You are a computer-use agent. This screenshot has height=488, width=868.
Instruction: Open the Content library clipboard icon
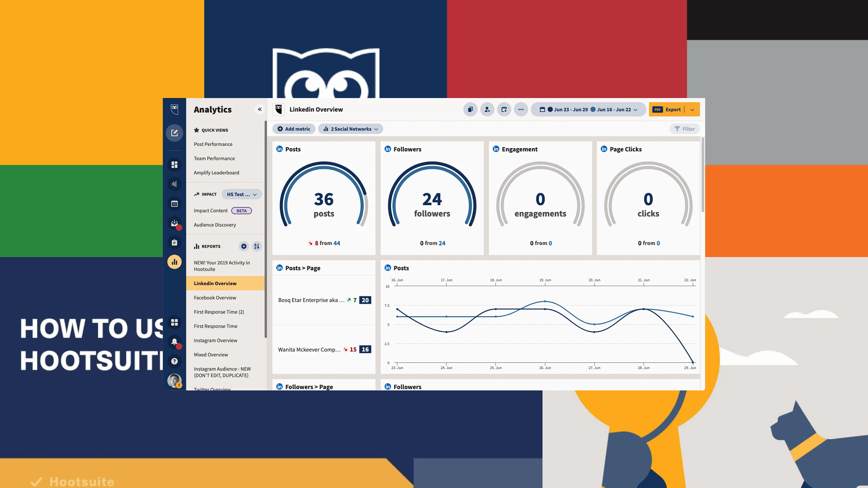[175, 242]
